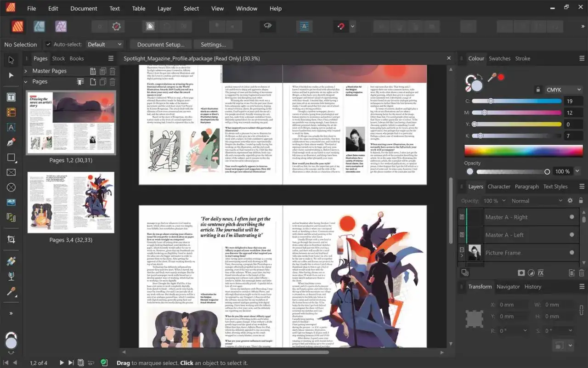This screenshot has height=368, width=588.
Task: Select the Pen tool
Action: [11, 142]
